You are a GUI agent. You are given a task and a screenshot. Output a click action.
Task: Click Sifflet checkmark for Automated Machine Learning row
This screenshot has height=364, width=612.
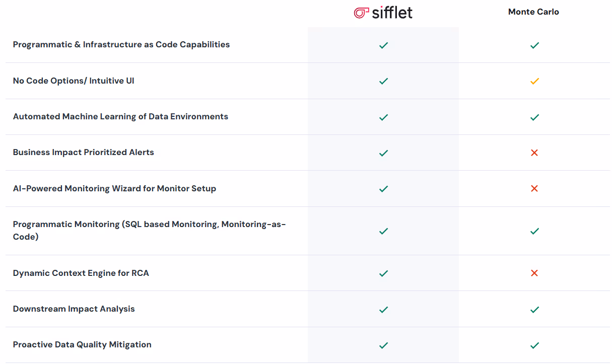(383, 117)
